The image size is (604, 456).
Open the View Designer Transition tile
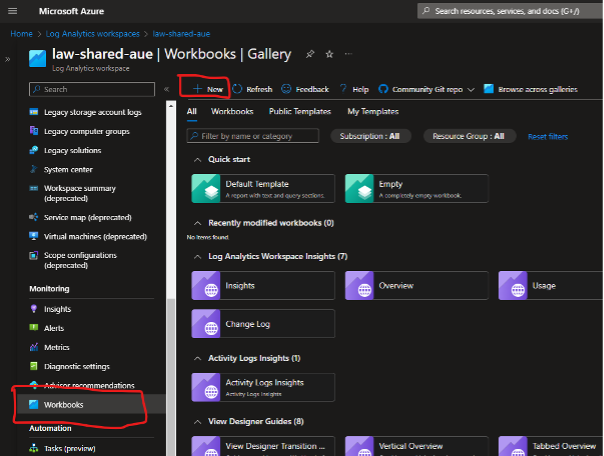263,446
